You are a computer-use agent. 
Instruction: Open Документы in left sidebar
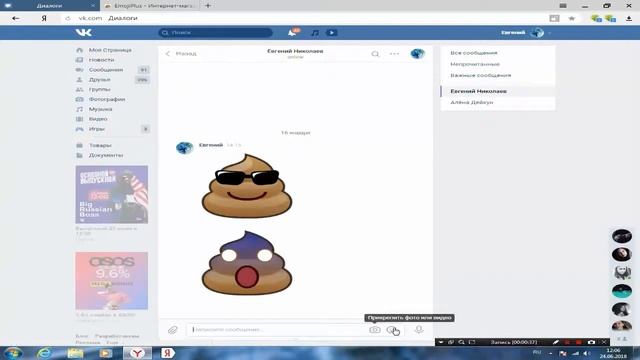(106, 155)
